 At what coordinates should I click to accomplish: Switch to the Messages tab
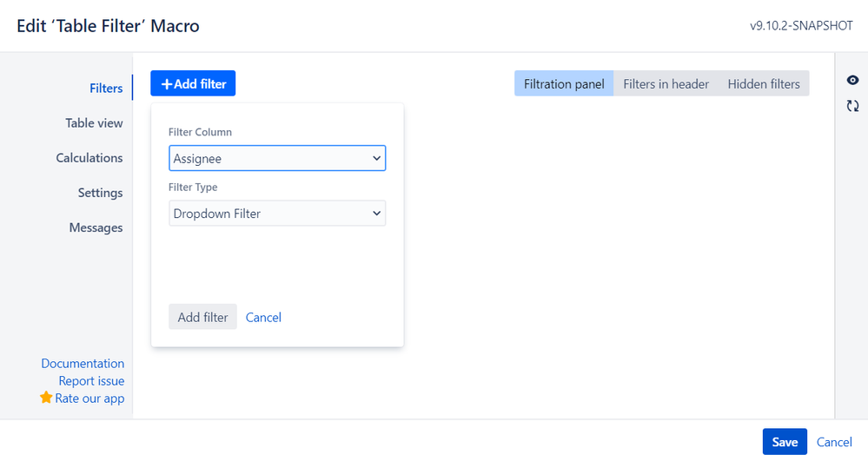(96, 227)
